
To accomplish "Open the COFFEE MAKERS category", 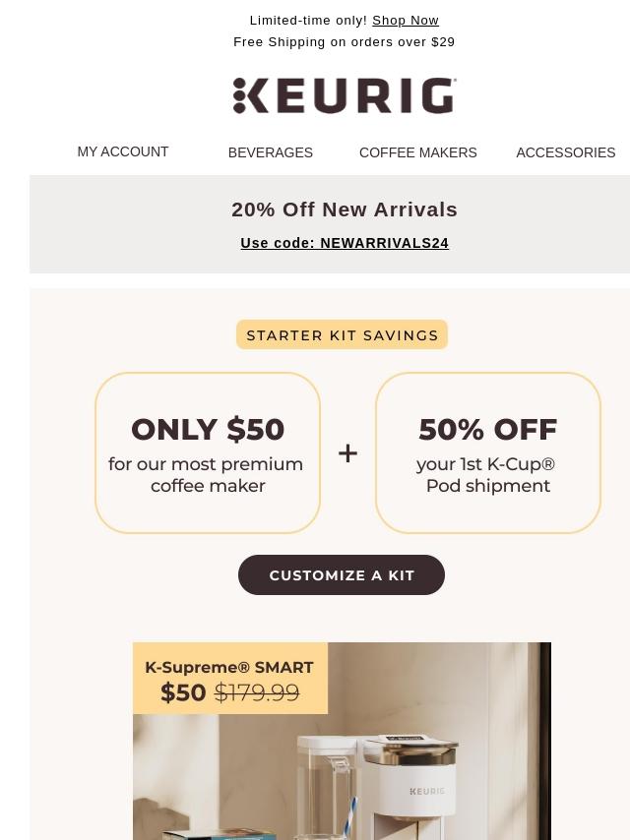I will [417, 152].
